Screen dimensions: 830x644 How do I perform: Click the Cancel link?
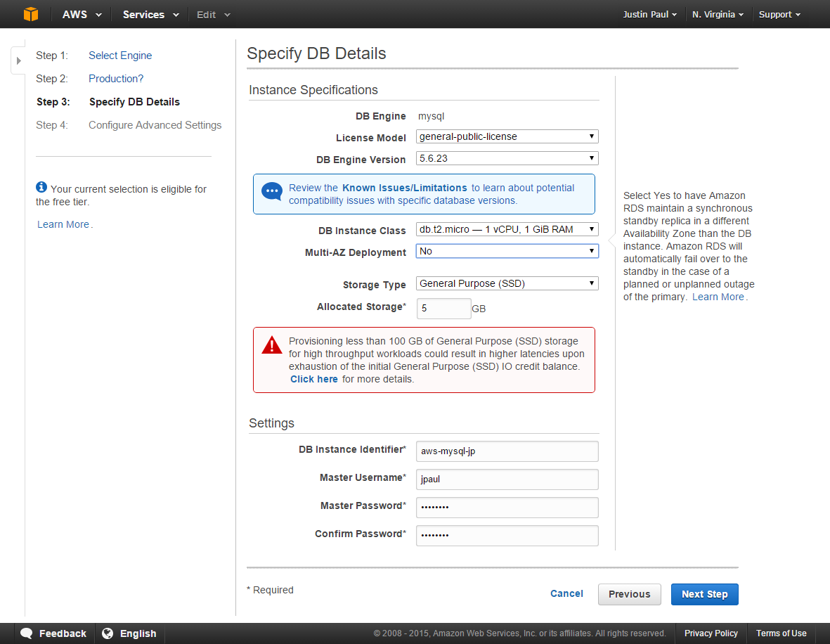coord(566,593)
